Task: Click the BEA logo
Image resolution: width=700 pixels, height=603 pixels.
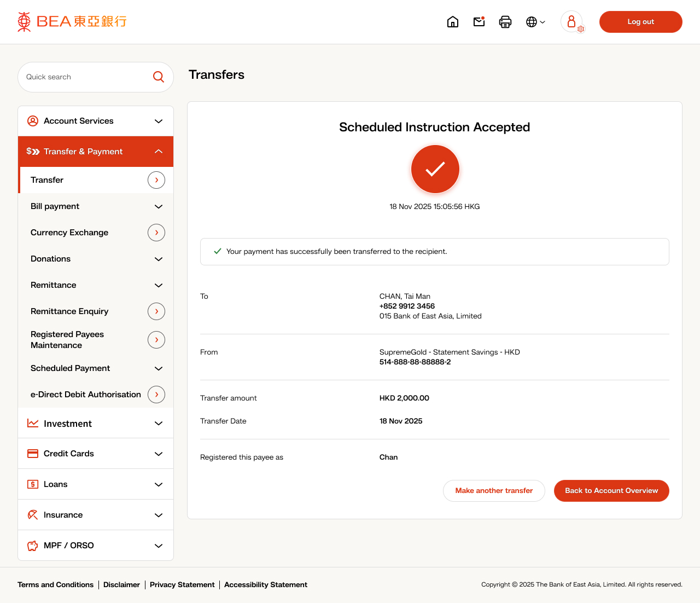Action: pyautogui.click(x=72, y=22)
